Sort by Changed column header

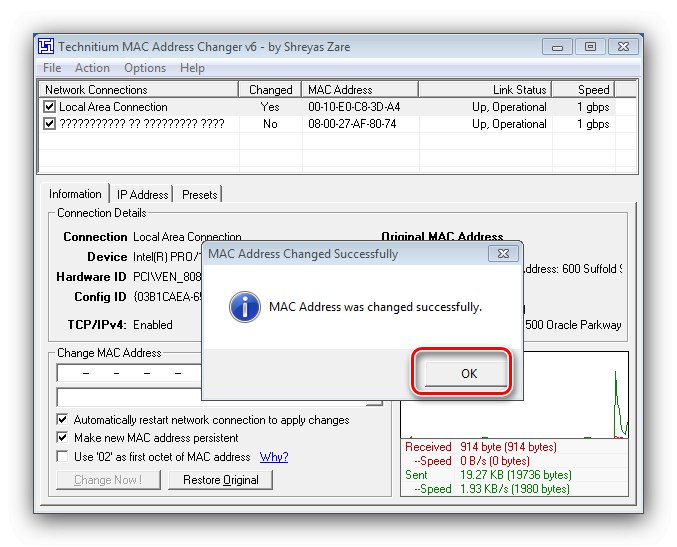pyautogui.click(x=270, y=89)
